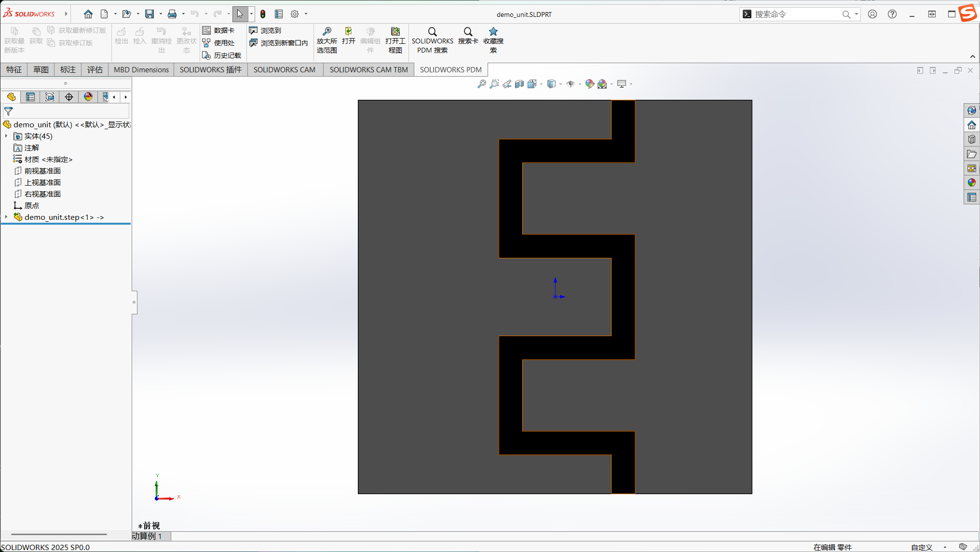
Task: Toggle Hide/Show Items eye icon
Action: coord(572,84)
